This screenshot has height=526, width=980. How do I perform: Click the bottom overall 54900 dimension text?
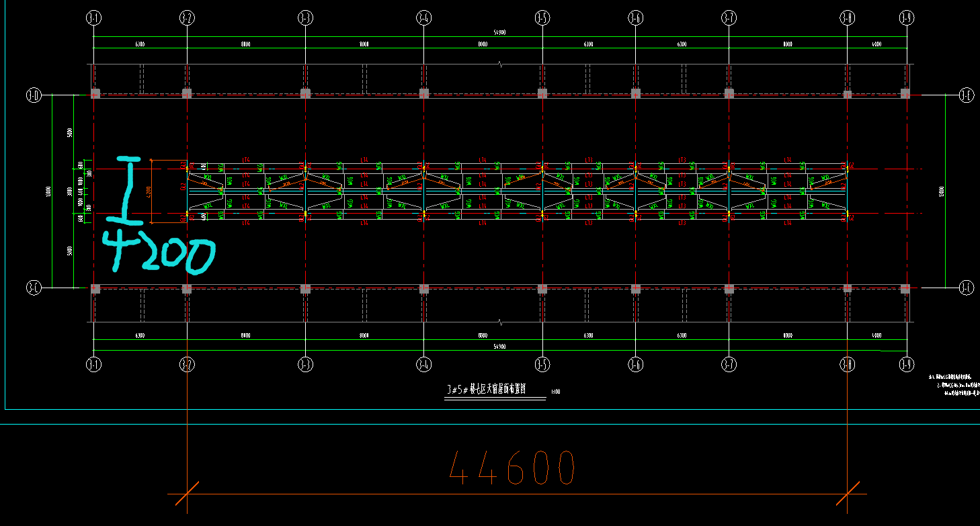499,347
